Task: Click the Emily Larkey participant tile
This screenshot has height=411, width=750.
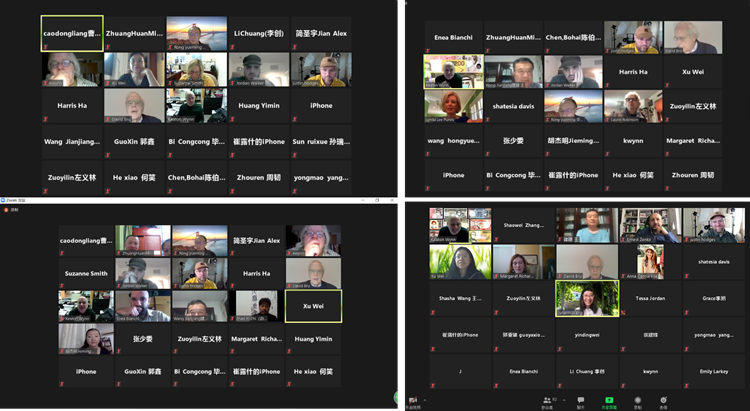Action: click(x=713, y=370)
